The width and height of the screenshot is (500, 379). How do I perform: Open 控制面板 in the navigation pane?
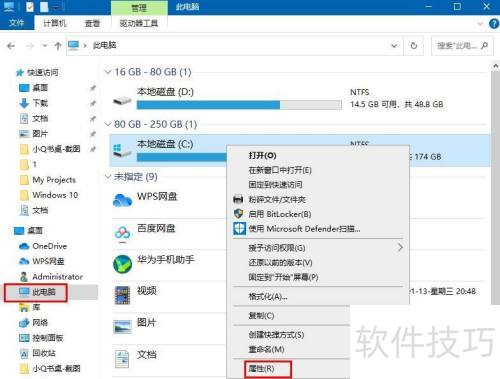click(48, 338)
